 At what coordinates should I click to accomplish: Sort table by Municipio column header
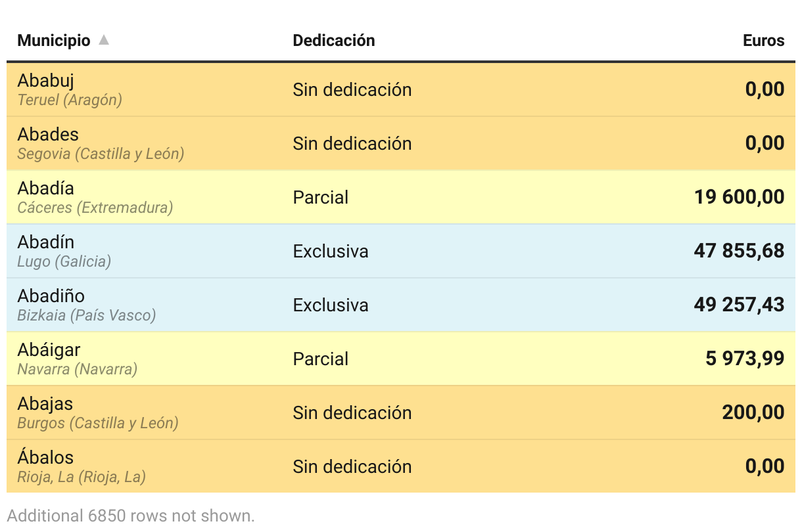click(x=54, y=41)
